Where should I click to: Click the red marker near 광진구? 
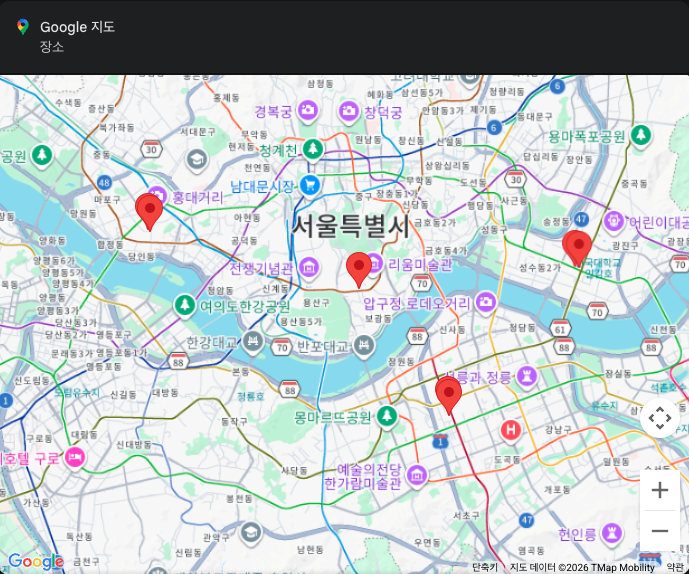click(577, 247)
